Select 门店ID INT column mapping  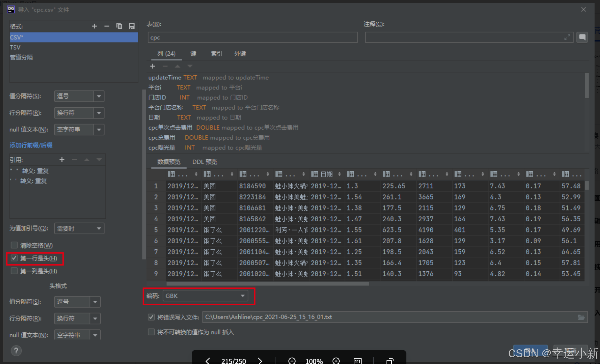pos(366,97)
